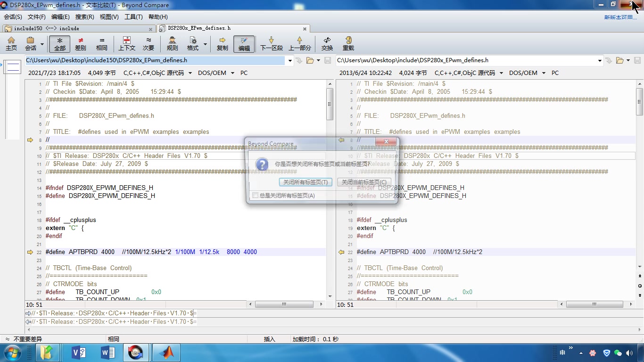The height and width of the screenshot is (362, 644).
Task: Change right DOS/OEM encoding dropdown
Action: [528, 73]
